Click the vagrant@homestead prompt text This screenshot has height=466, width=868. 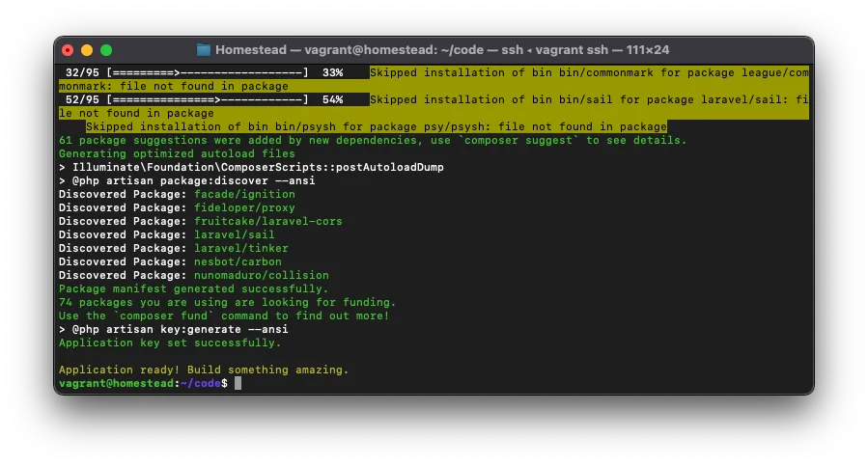tap(117, 384)
